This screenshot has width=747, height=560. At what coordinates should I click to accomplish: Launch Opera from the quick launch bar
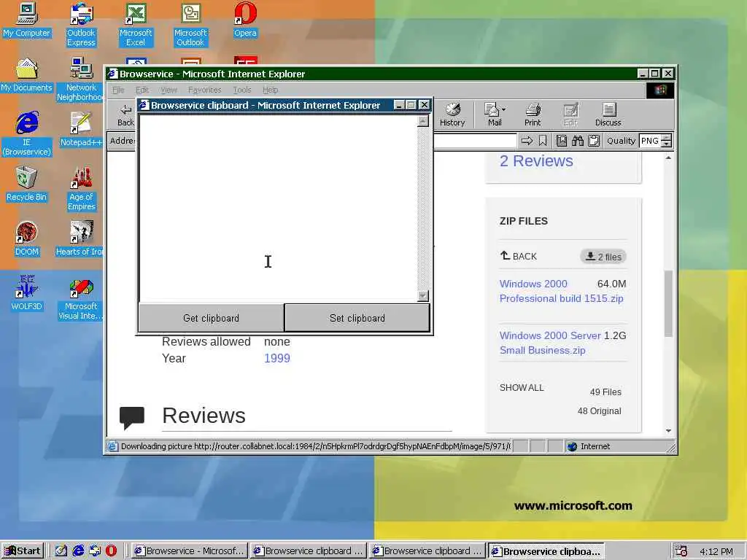[x=111, y=551]
